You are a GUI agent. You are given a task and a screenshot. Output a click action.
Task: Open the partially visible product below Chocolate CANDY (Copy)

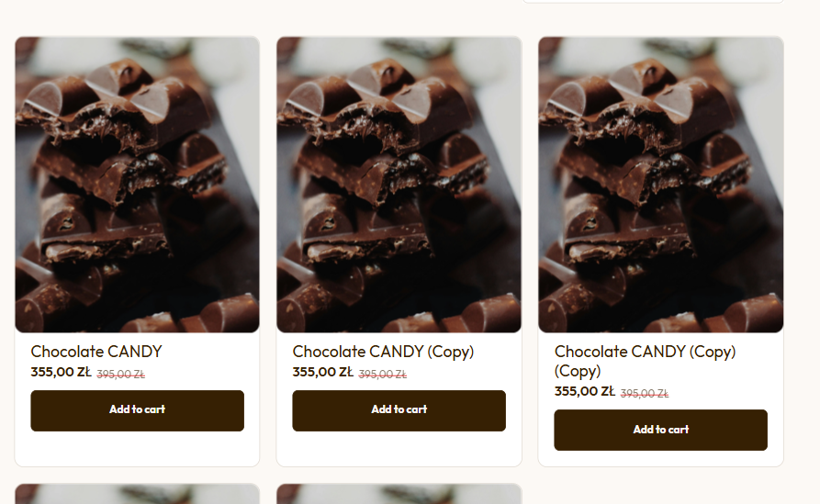[x=399, y=494]
